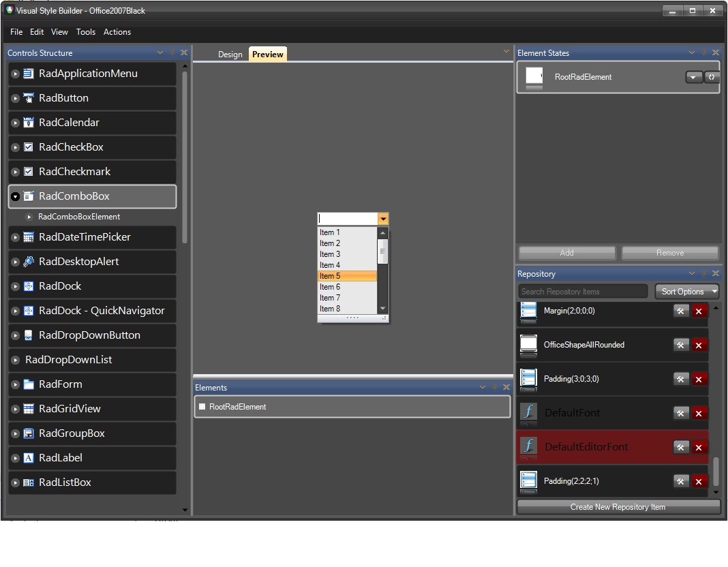Pin the Controls Structure panel

172,53
